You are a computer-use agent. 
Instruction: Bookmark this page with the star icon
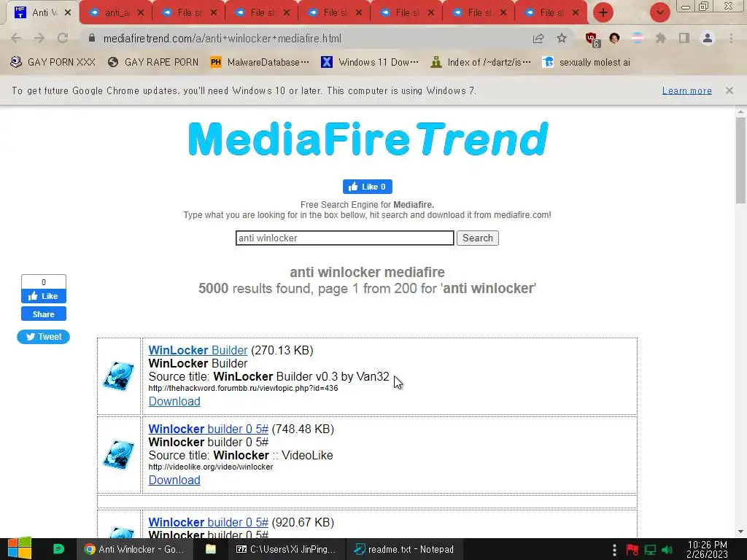[562, 39]
